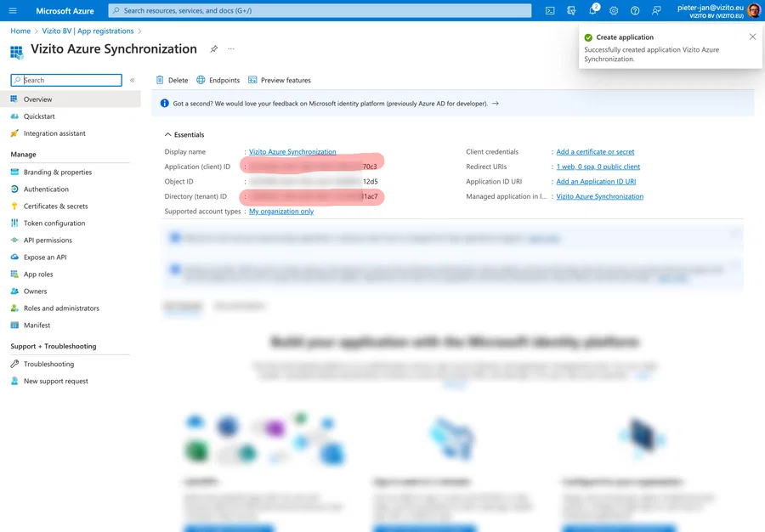Click the help question mark icon
This screenshot has height=532, width=765.
pos(635,11)
